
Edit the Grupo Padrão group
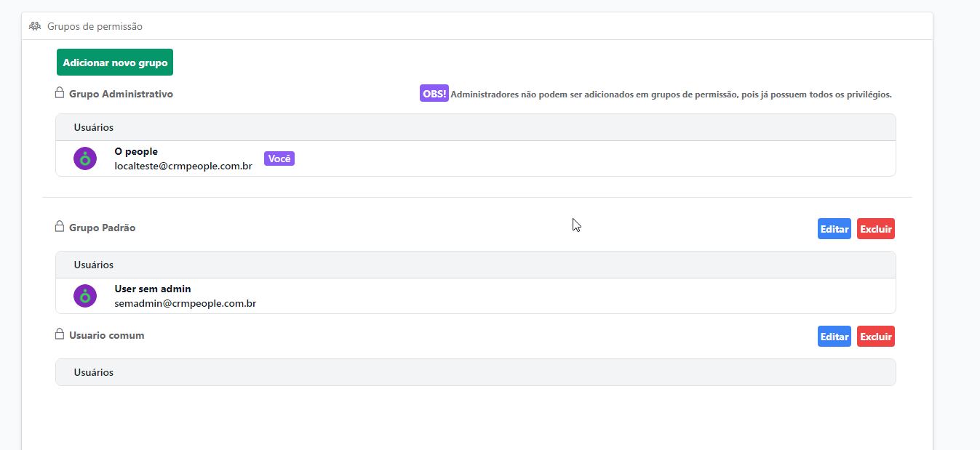coord(834,229)
